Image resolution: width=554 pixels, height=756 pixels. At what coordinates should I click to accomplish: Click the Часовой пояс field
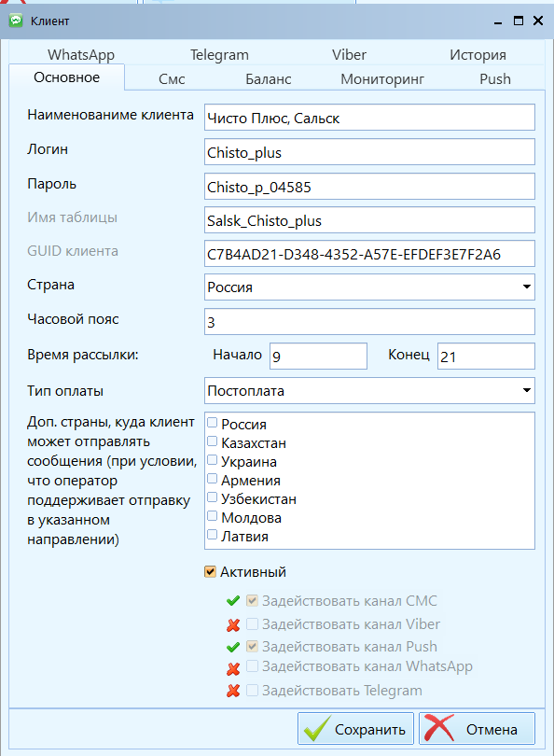click(369, 322)
